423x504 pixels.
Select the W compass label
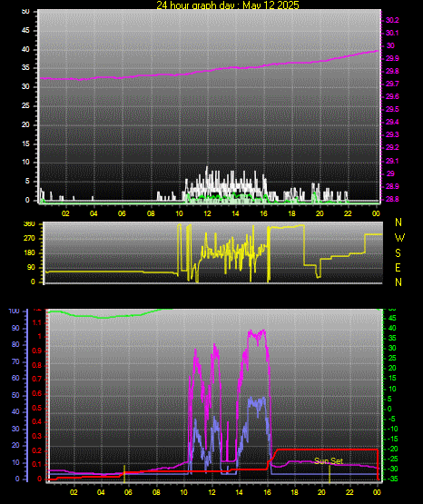pos(399,238)
